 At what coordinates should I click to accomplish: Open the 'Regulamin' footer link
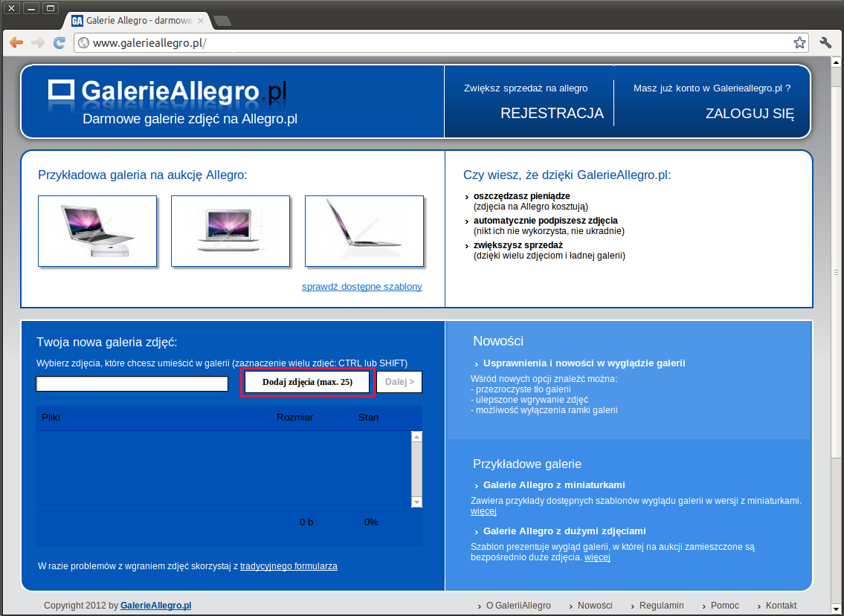[662, 606]
